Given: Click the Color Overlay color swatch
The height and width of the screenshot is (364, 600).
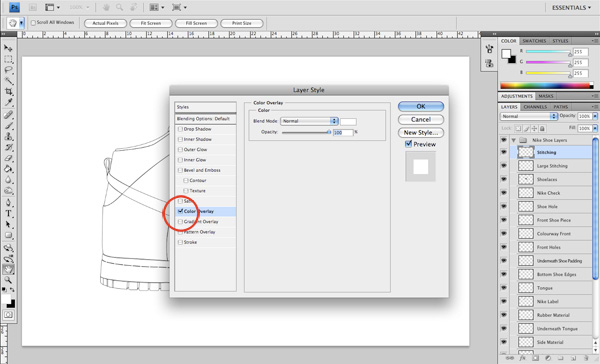Looking at the screenshot, I should point(348,122).
